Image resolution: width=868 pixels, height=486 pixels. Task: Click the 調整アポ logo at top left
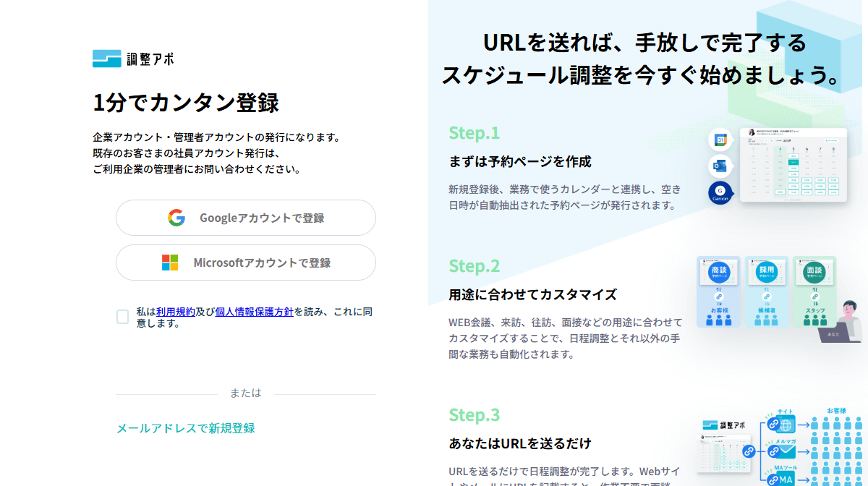(x=134, y=59)
